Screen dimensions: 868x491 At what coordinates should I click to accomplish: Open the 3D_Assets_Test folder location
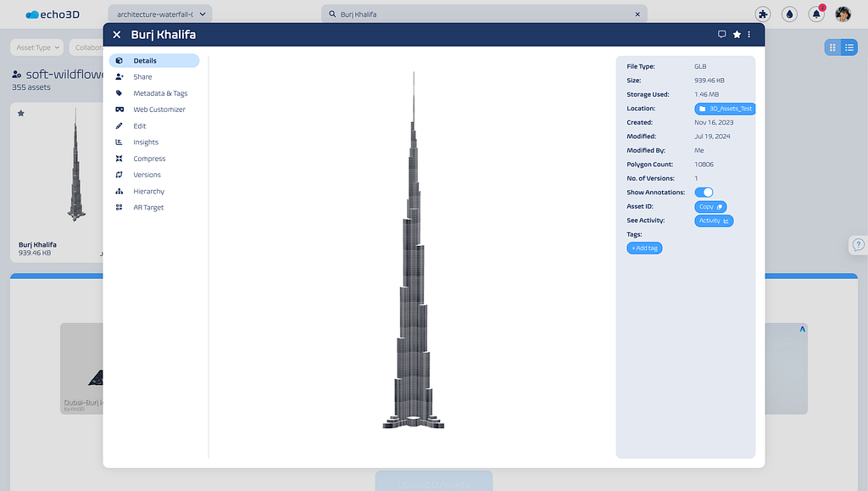726,109
